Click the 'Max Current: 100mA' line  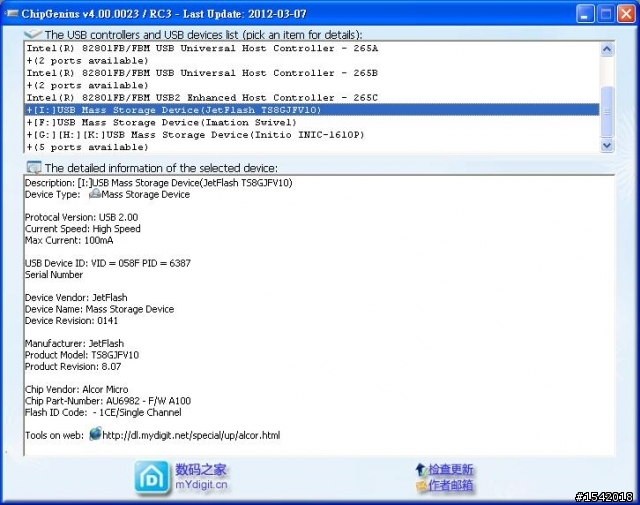click(69, 240)
